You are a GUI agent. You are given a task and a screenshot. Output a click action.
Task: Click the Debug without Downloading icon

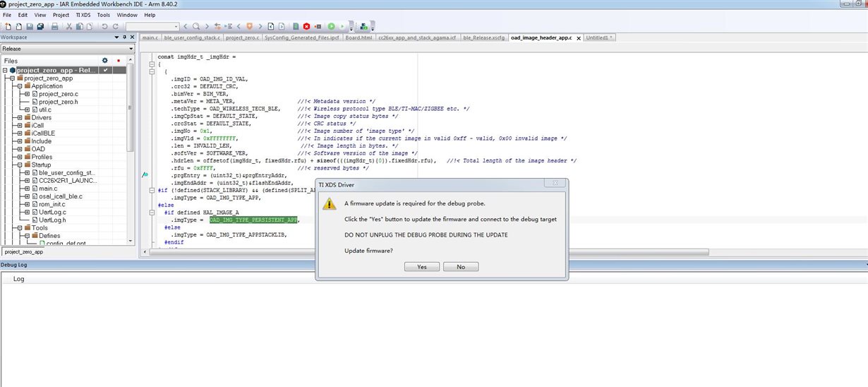coord(342,26)
